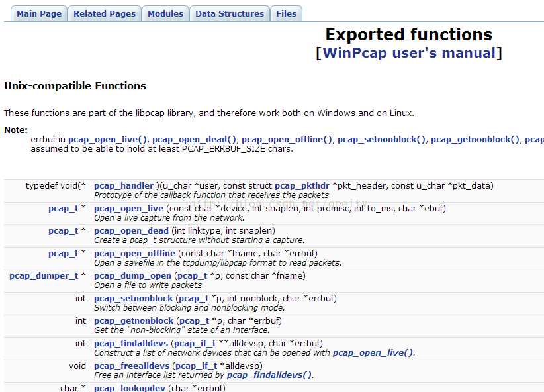Click text 'Get the "non-blocking" state of an interface.'

(x=182, y=330)
